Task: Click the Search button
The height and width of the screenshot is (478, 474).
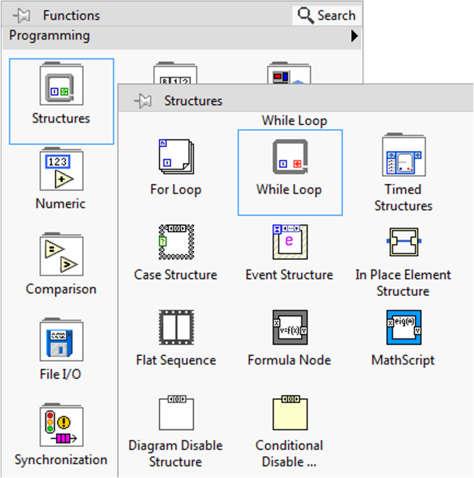Action: (327, 15)
